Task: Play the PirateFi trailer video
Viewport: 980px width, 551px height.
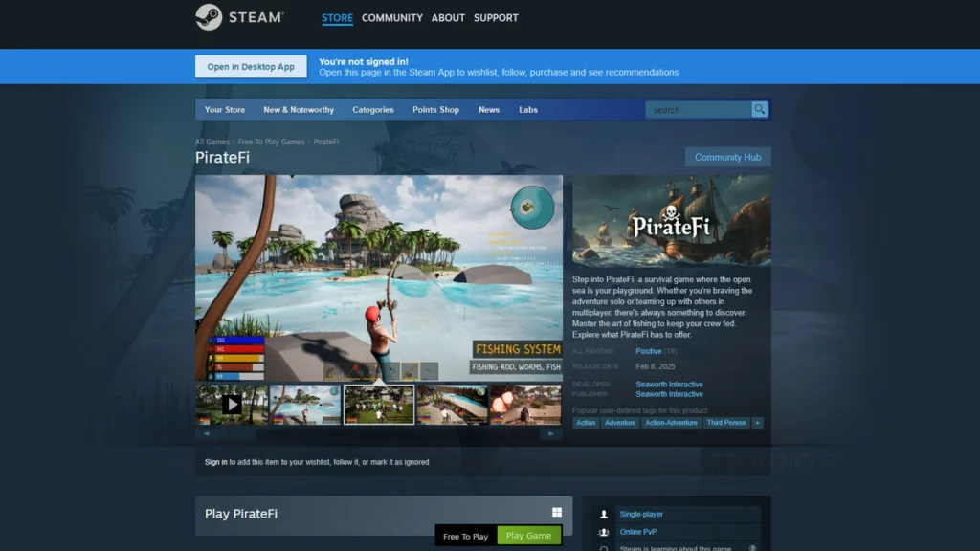Action: 232,403
